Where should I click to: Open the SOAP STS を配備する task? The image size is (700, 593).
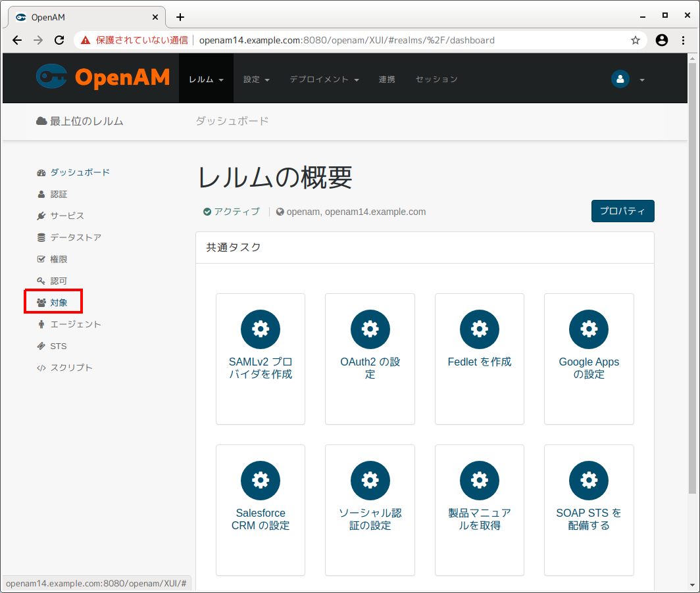tap(588, 481)
